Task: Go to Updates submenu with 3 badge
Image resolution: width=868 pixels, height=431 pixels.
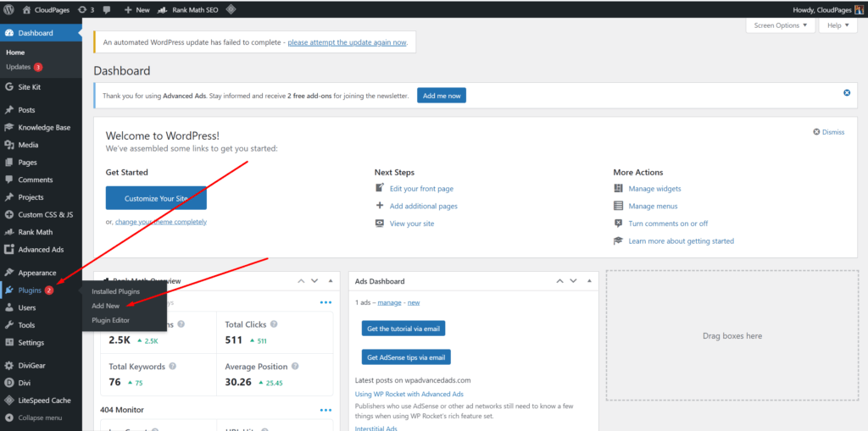Action: click(x=24, y=67)
